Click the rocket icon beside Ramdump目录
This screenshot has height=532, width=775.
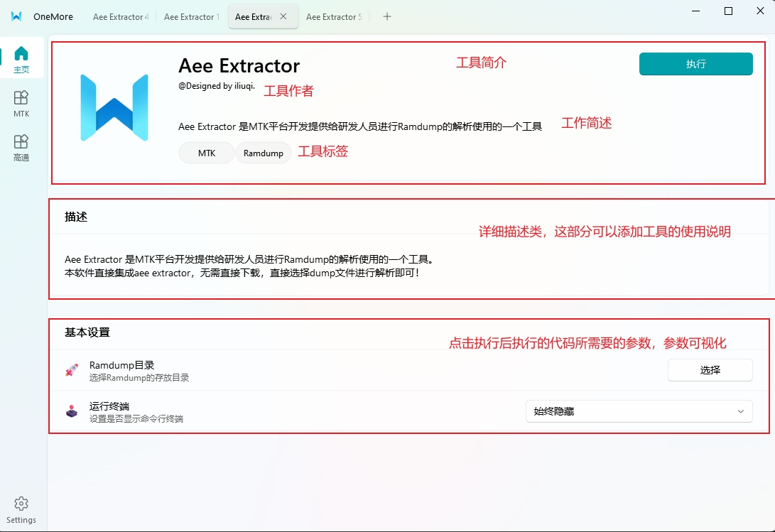(x=72, y=370)
